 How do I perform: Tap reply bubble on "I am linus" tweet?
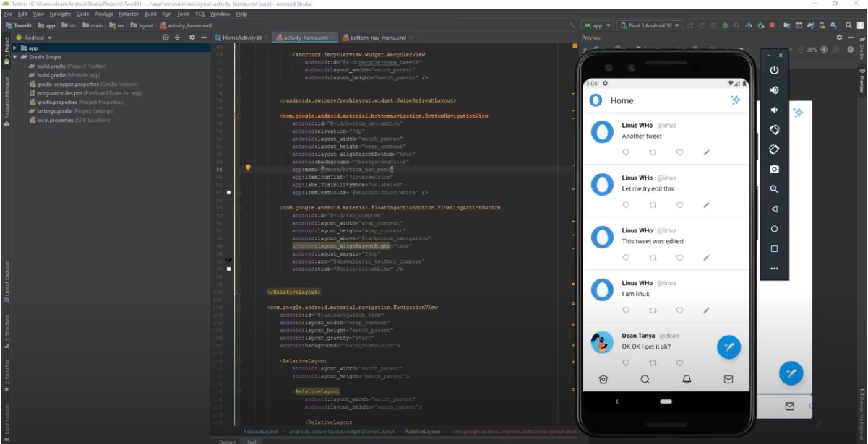[626, 310]
